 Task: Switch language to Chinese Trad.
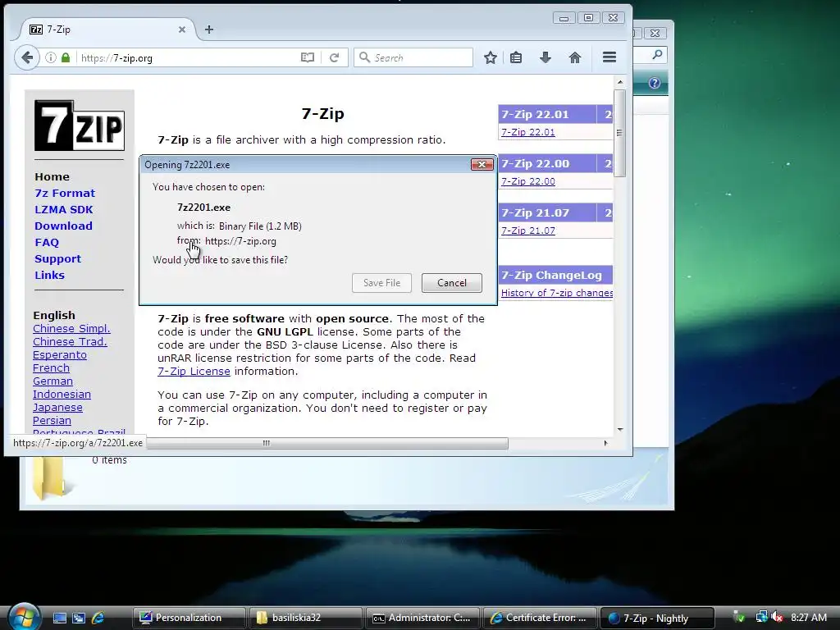[70, 342]
